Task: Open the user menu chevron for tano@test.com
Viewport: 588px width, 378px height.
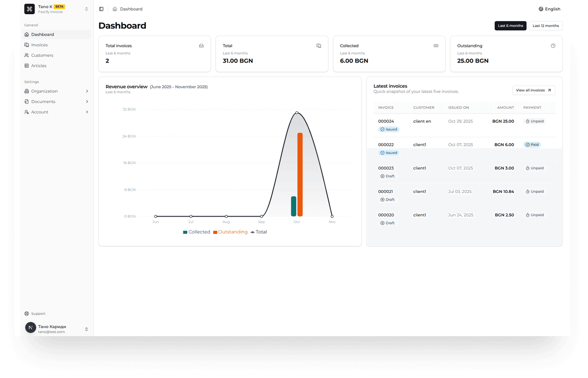Action: 86,329
